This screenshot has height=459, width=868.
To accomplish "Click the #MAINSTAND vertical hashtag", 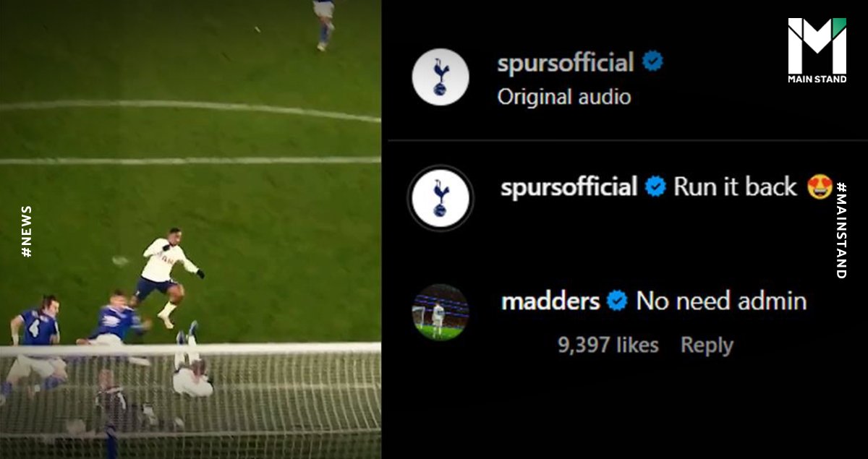I will pyautogui.click(x=841, y=230).
